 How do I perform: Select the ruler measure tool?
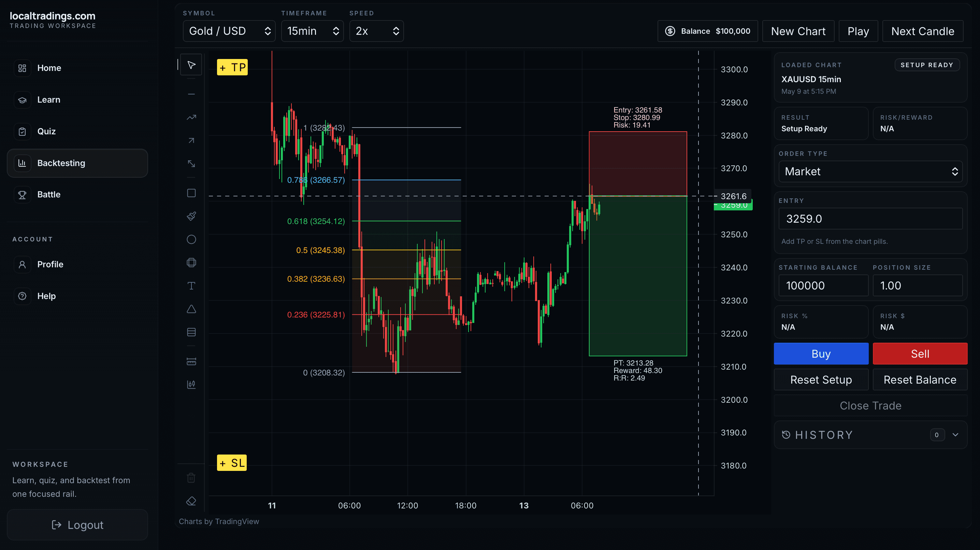pos(191,361)
